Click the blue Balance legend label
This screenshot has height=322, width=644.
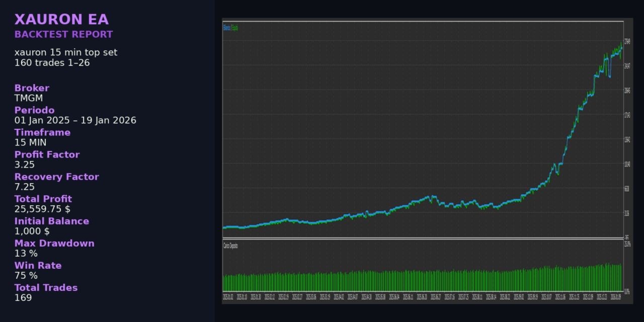(226, 28)
